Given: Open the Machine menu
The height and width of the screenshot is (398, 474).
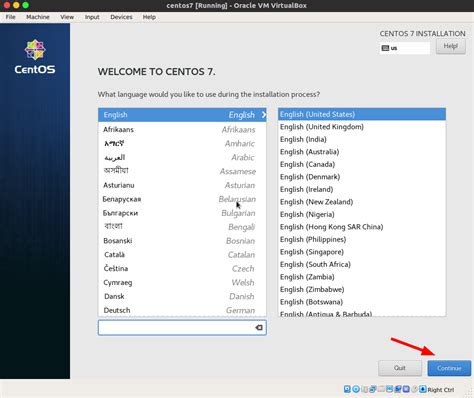Looking at the screenshot, I should 38,17.
